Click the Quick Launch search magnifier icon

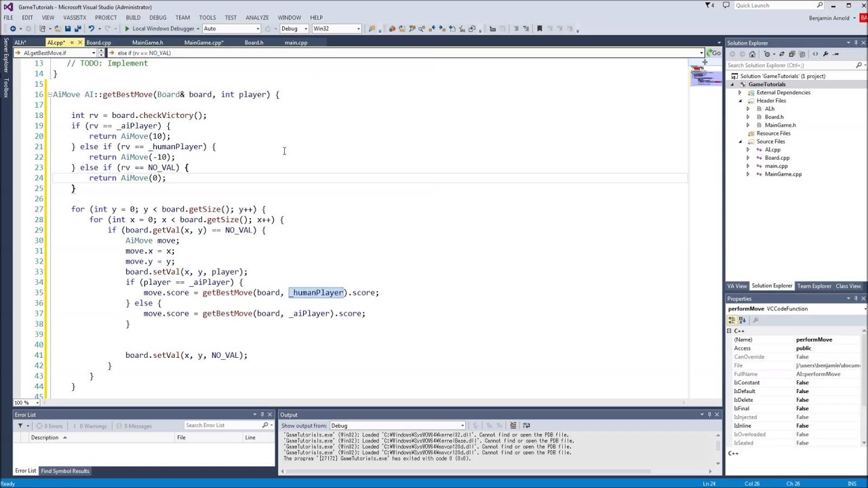tap(820, 5)
